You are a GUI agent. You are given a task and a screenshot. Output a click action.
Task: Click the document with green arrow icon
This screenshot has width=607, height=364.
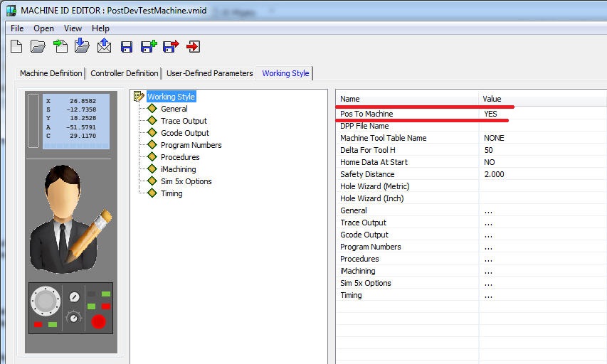[x=60, y=47]
